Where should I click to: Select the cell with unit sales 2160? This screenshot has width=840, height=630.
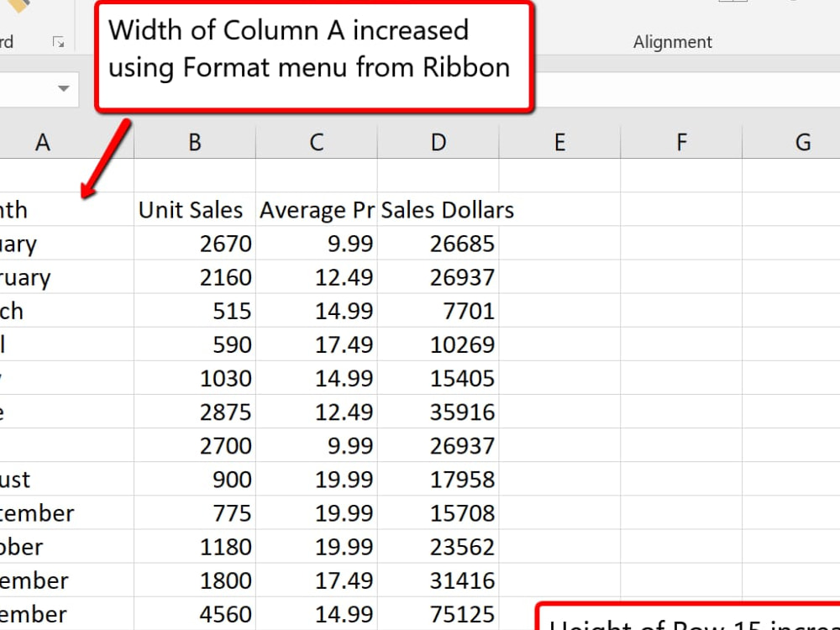point(195,277)
